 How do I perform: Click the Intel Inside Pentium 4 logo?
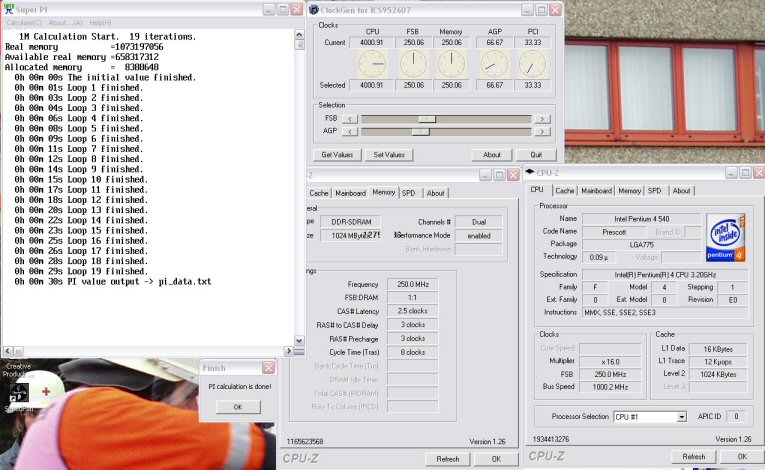pos(725,237)
